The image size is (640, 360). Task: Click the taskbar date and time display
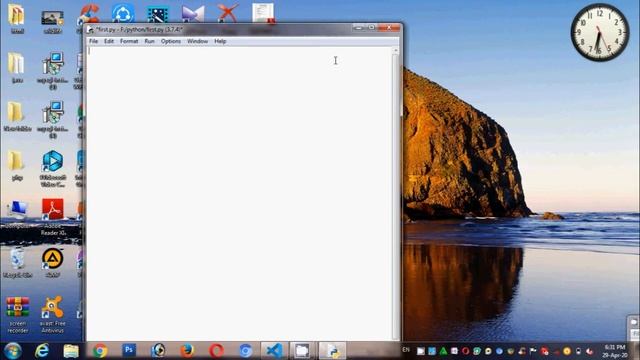[615, 351]
